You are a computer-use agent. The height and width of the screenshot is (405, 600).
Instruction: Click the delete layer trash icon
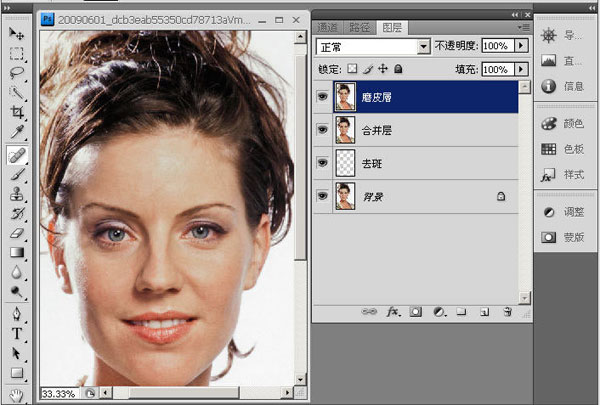pos(508,312)
